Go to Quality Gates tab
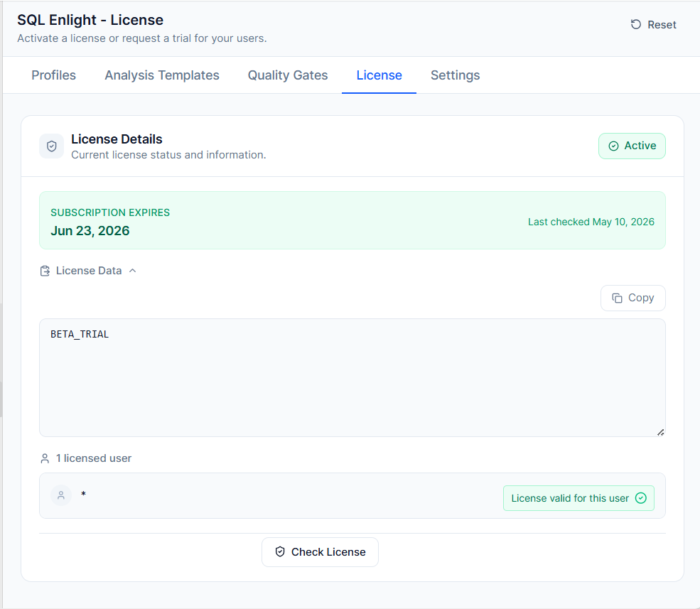This screenshot has width=700, height=609. 288,75
